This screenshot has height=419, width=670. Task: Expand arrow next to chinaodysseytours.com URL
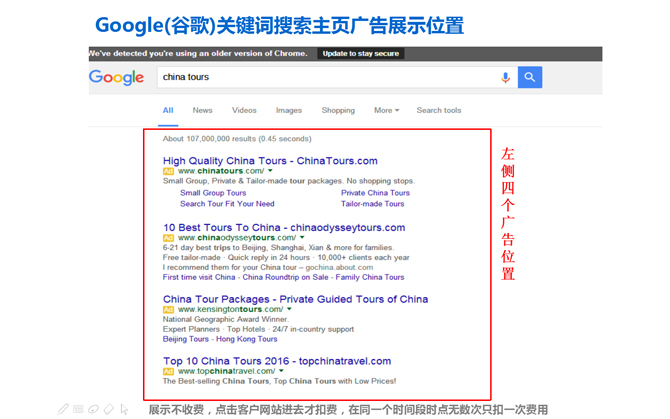302,237
